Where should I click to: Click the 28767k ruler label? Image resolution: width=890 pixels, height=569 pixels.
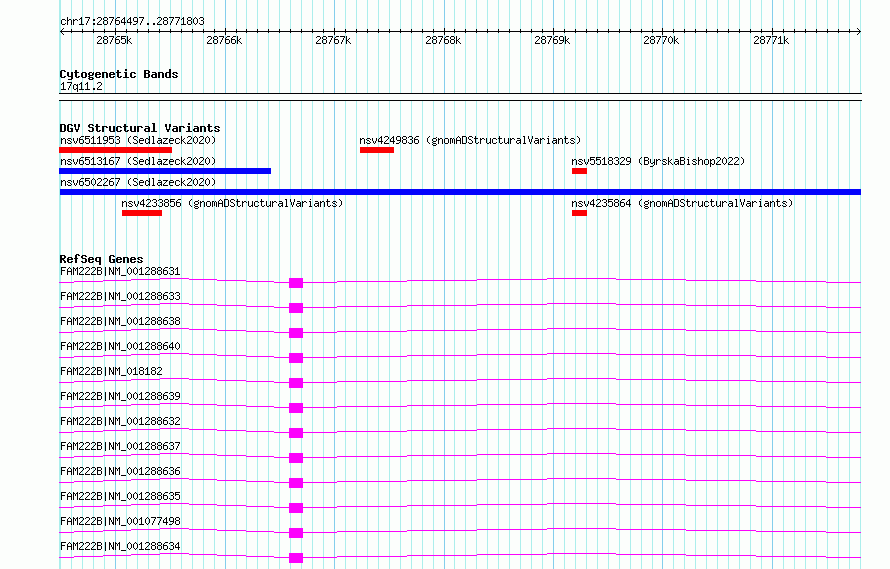(333, 40)
